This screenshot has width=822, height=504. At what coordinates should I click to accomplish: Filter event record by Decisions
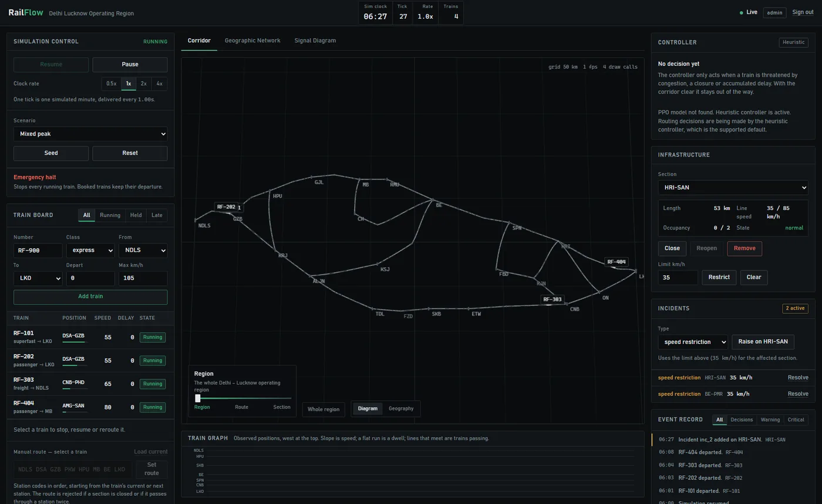[742, 420]
